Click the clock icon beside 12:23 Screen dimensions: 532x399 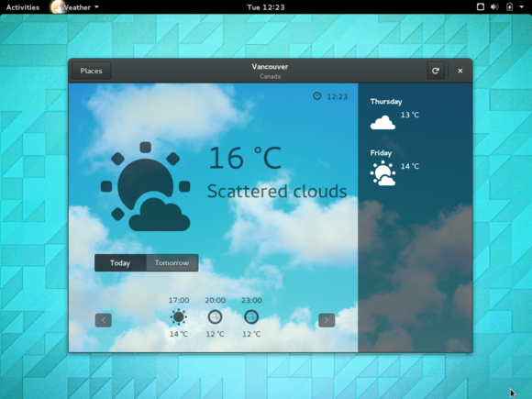click(316, 96)
